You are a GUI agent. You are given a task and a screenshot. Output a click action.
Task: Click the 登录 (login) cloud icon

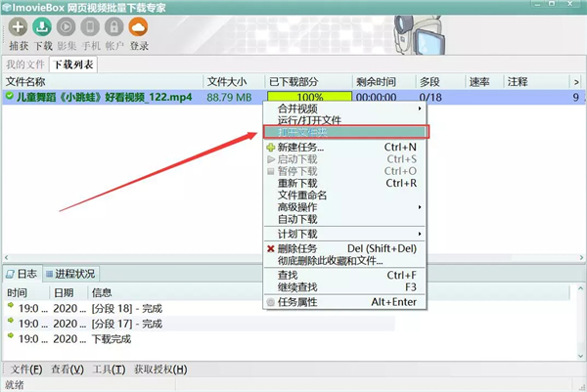(x=139, y=27)
